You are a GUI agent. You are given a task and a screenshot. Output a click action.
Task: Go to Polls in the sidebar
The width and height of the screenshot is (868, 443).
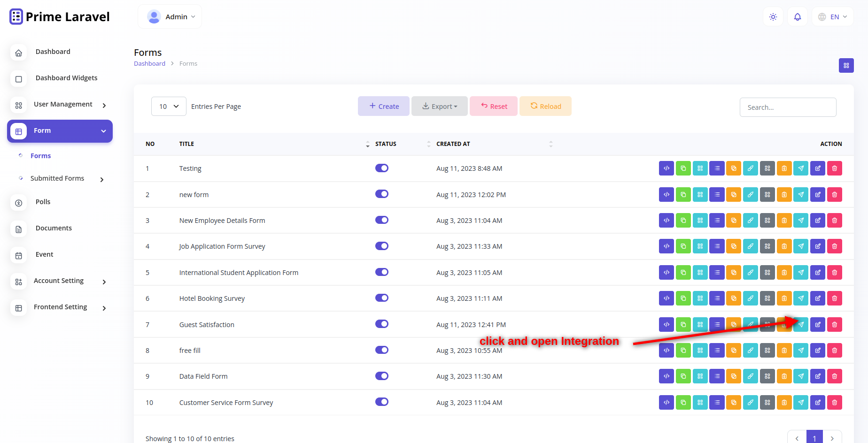[43, 202]
